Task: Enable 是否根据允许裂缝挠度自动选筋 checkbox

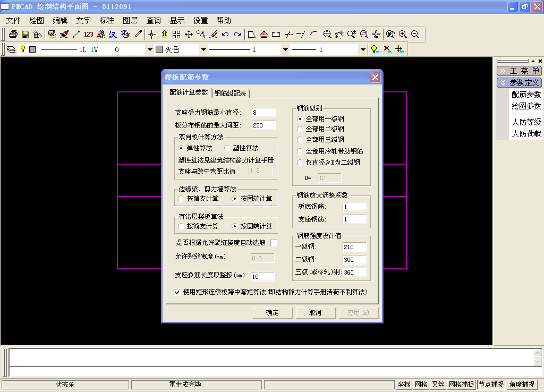Action: coord(274,243)
